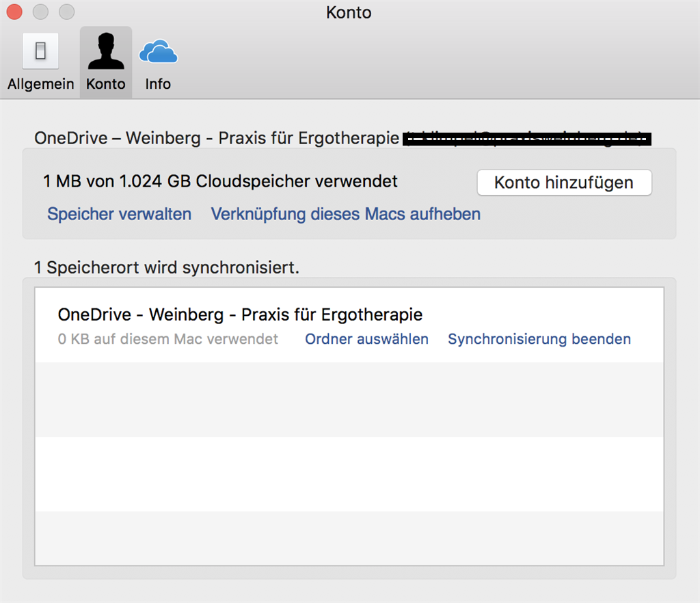Select the synced location named OneDrive - Weinberg - Praxis für Ergotherapie
Viewport: 700px width, 603px height.
tap(349, 325)
